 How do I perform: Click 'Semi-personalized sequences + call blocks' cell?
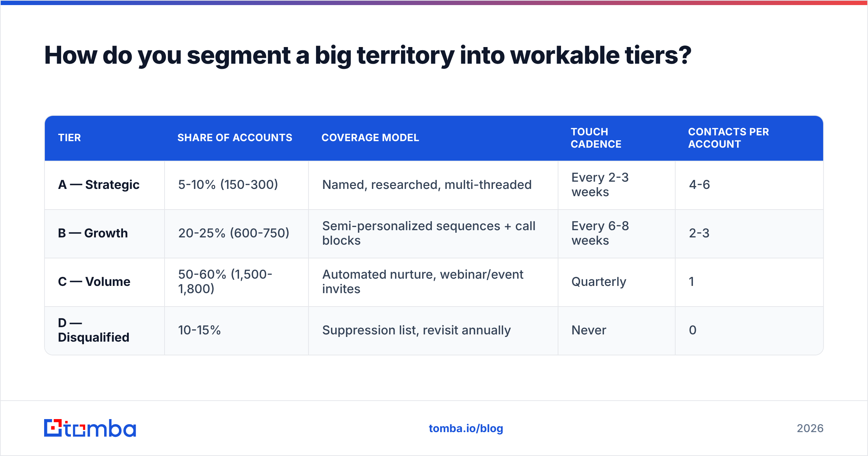coord(433,233)
